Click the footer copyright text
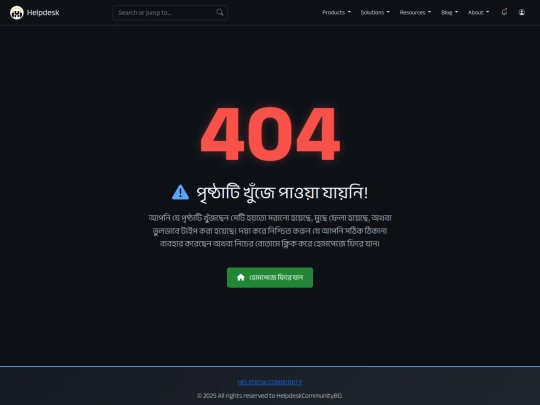Image resolution: width=540 pixels, height=405 pixels. 270,396
